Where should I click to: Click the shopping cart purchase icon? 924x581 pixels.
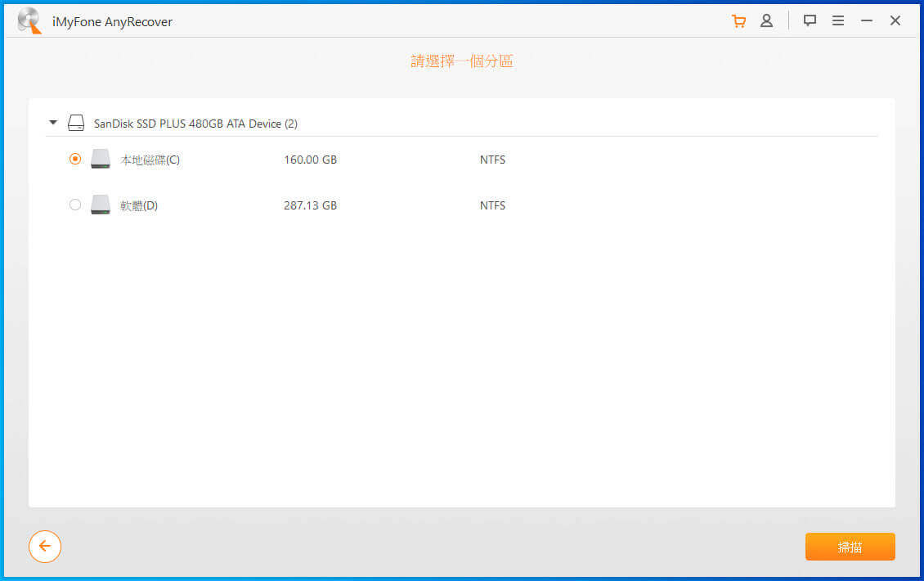pyautogui.click(x=738, y=21)
